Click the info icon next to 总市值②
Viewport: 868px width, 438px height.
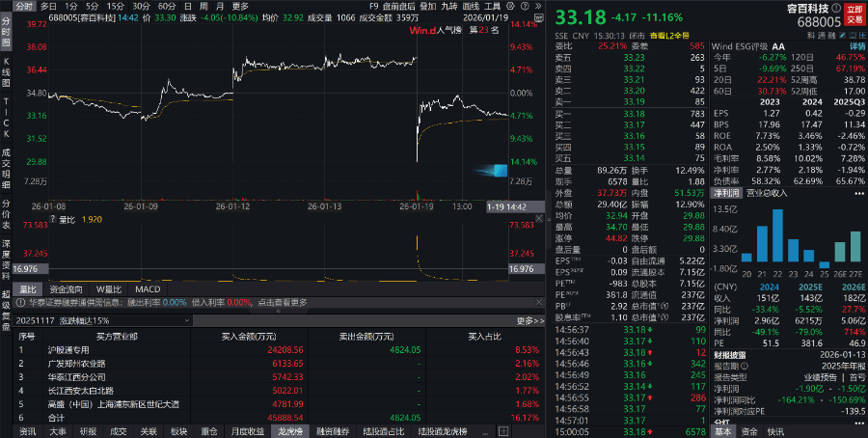[x=665, y=317]
